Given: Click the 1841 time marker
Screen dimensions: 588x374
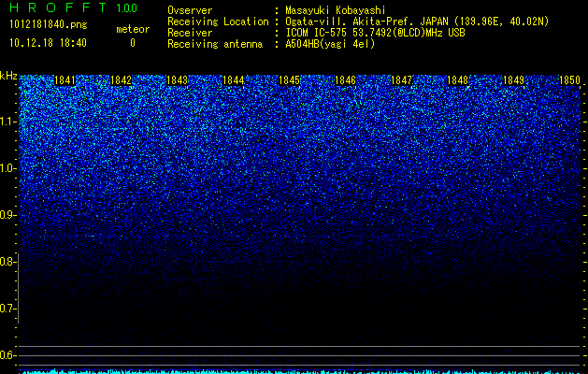Looking at the screenshot, I should tap(65, 80).
